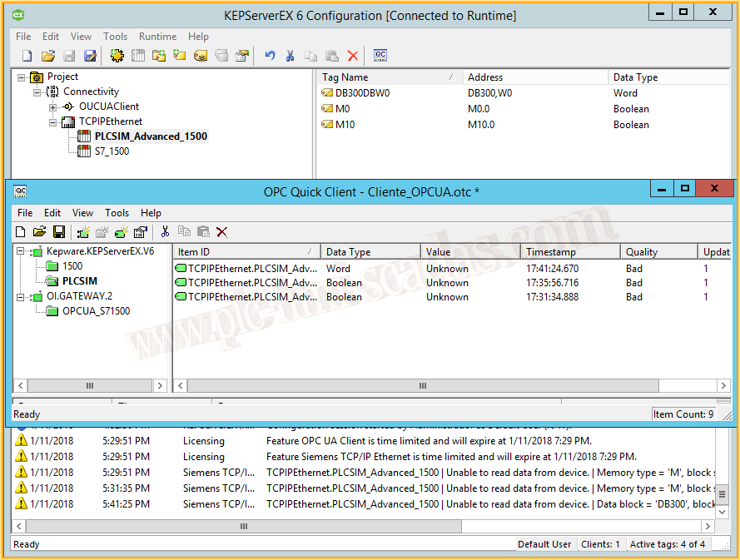Click Save icon in OPC Quick Client toolbar
This screenshot has height=560, width=740.
pyautogui.click(x=59, y=232)
